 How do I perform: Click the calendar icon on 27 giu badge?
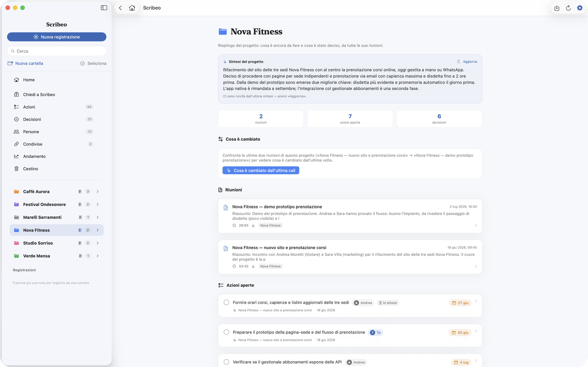454,303
